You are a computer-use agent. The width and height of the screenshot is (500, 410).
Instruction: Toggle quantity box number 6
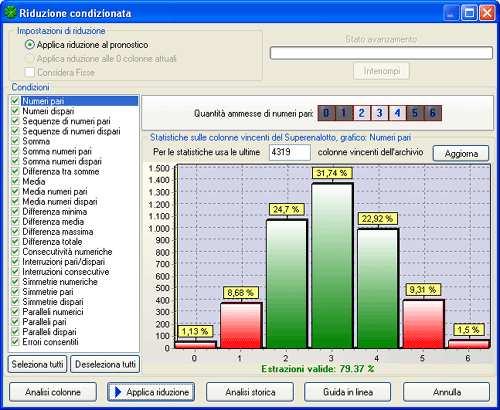click(433, 113)
